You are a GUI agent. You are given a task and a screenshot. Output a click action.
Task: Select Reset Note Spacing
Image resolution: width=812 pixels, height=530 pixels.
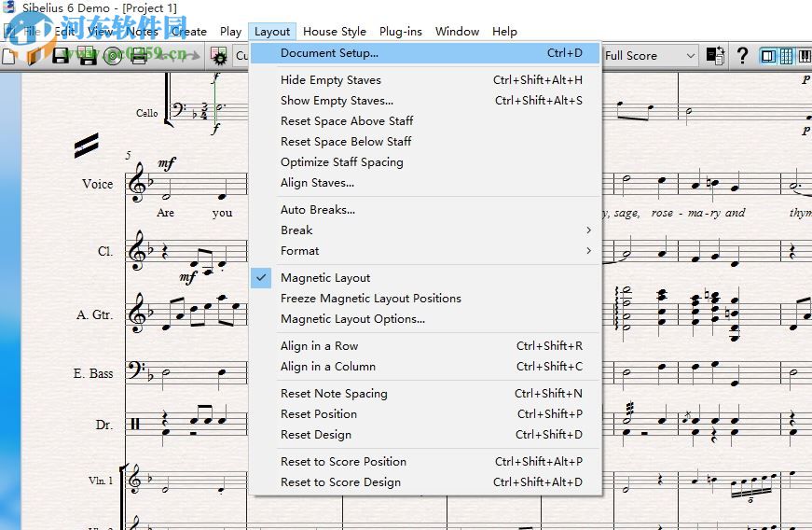point(424,393)
